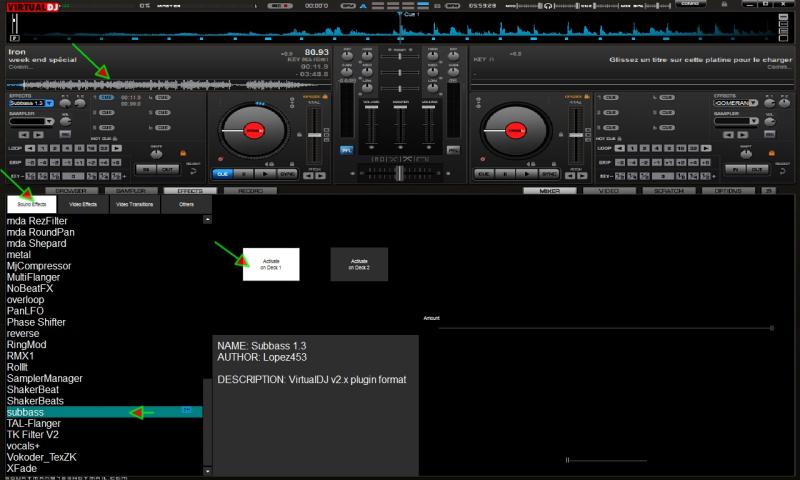Click the left deck turntable platter
This screenshot has width=800, height=480.
coord(252,131)
